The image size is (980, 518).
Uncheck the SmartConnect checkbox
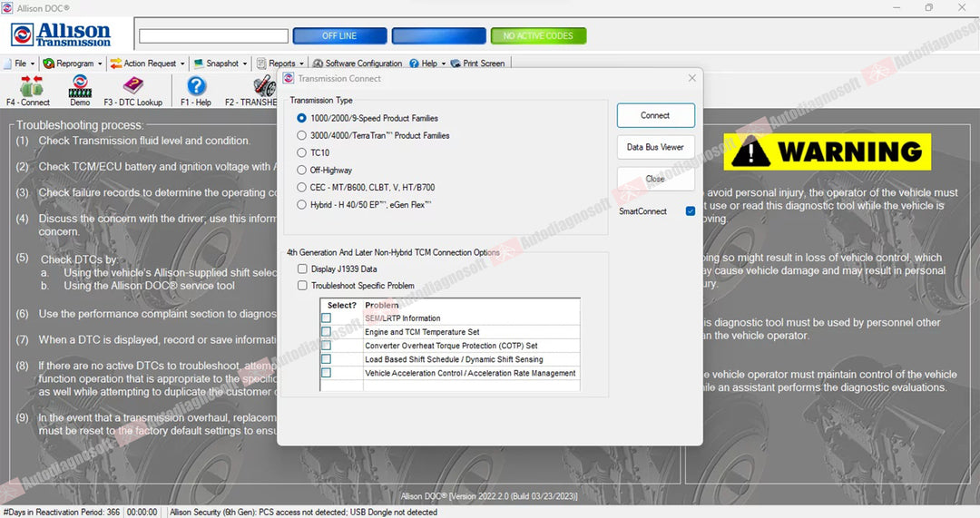(690, 211)
